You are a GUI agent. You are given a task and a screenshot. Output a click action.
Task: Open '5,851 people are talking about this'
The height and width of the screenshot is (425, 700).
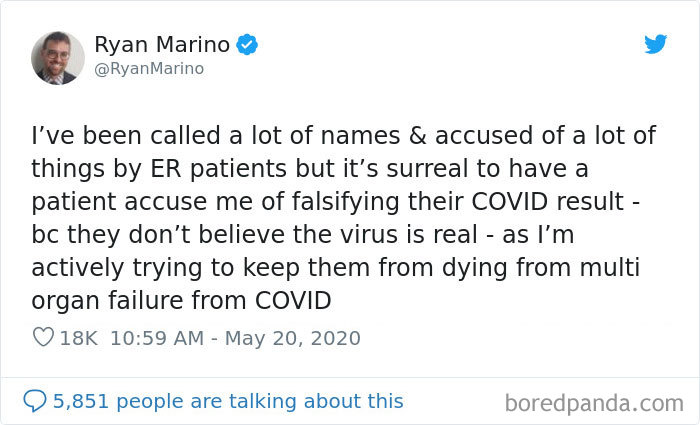(x=229, y=401)
